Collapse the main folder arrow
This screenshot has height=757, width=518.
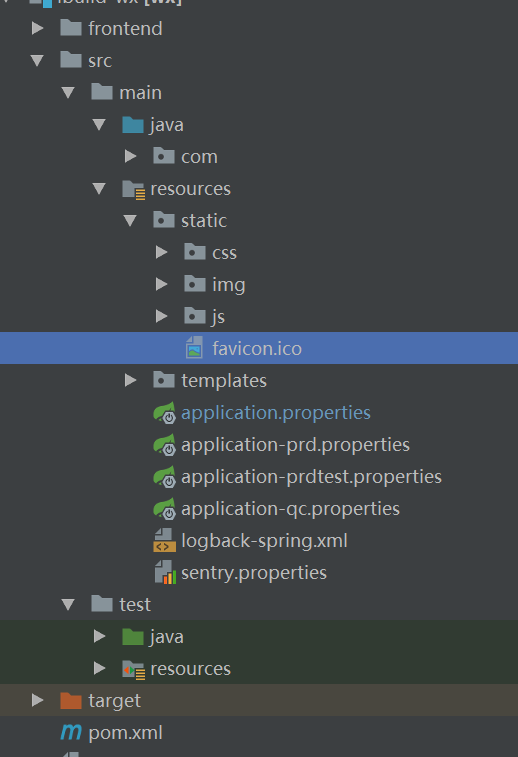(x=68, y=93)
